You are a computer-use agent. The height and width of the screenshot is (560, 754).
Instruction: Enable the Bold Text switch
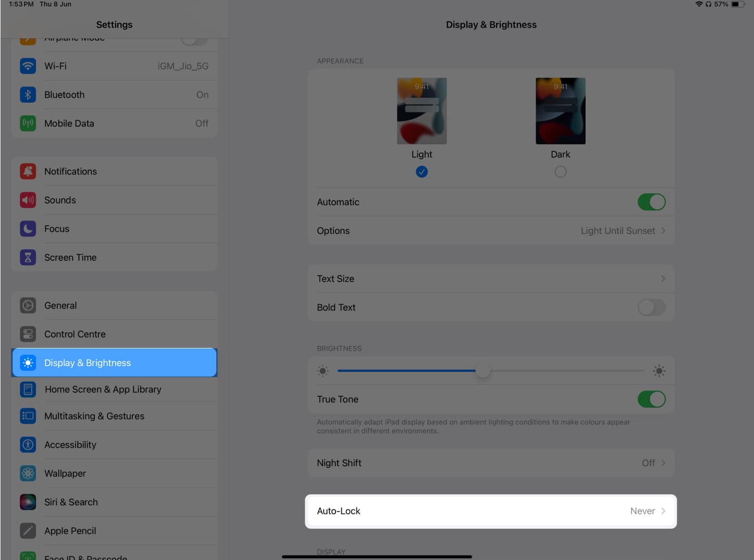click(651, 307)
